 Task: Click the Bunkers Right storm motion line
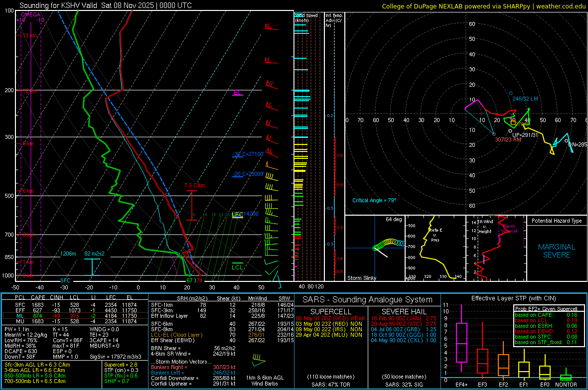click(193, 367)
